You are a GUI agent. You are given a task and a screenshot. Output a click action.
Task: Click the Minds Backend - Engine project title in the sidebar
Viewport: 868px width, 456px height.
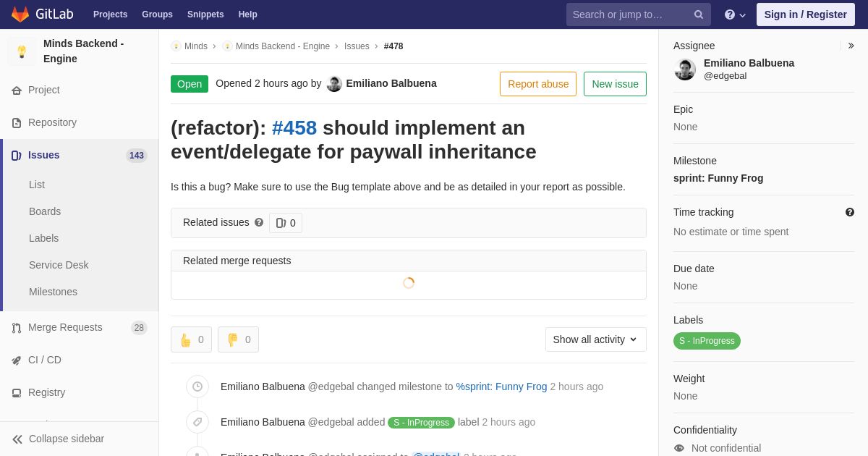pos(83,51)
